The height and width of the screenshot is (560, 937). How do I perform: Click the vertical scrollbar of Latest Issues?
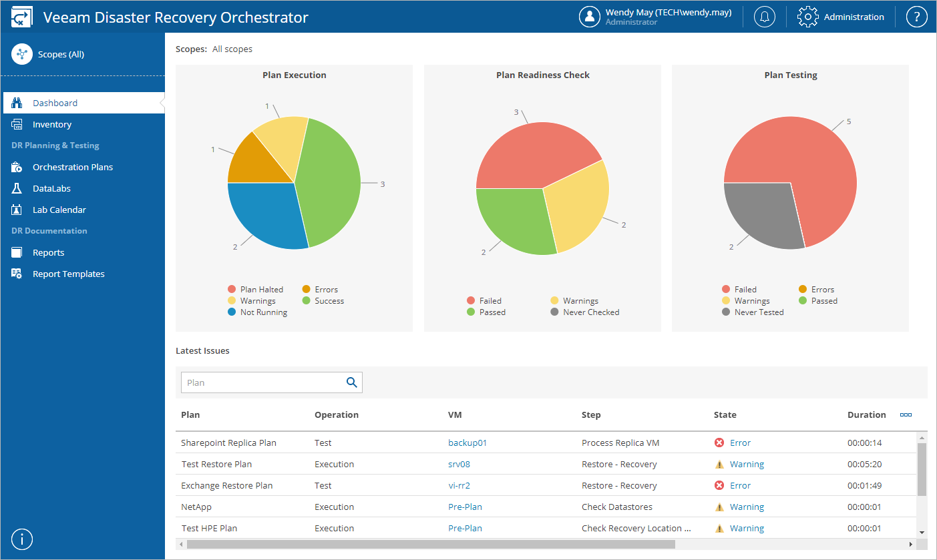coord(922,469)
